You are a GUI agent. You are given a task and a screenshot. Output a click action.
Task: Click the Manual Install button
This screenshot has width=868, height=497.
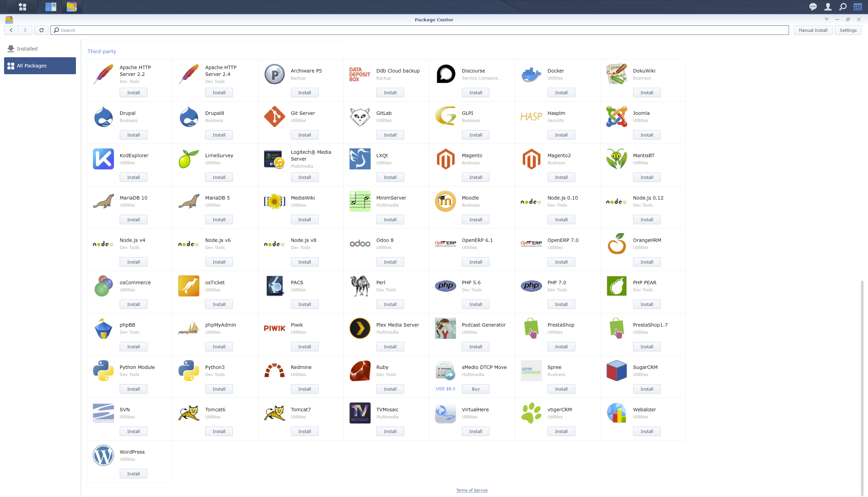coord(813,30)
